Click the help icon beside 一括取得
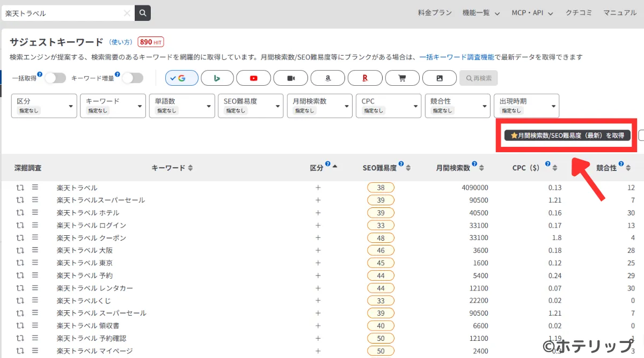Viewport: 644px width, 358px height. (40, 74)
